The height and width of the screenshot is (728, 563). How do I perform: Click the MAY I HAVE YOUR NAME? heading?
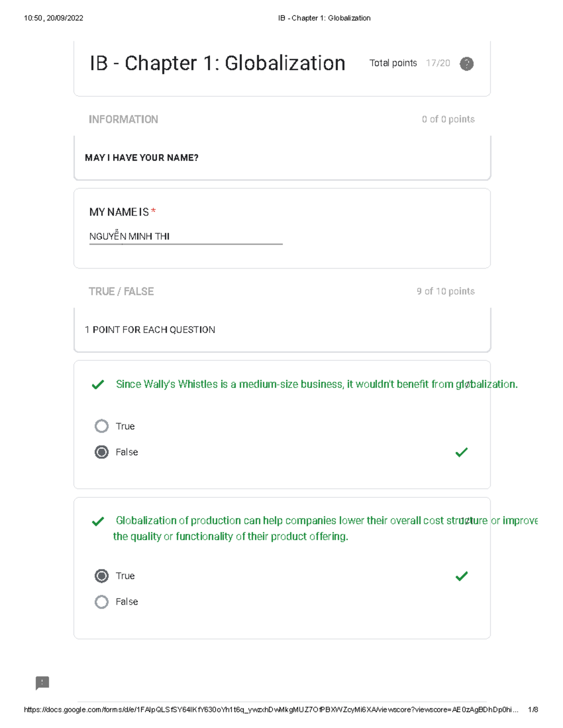click(x=142, y=158)
